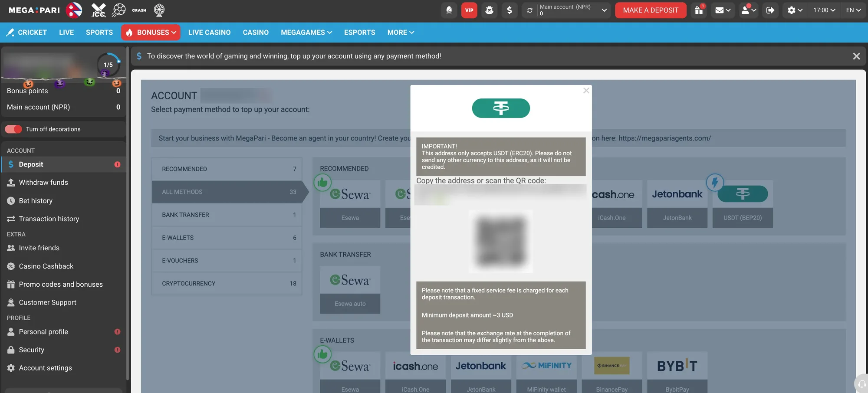The width and height of the screenshot is (868, 393).
Task: Open the wheel game icon
Action: [159, 10]
